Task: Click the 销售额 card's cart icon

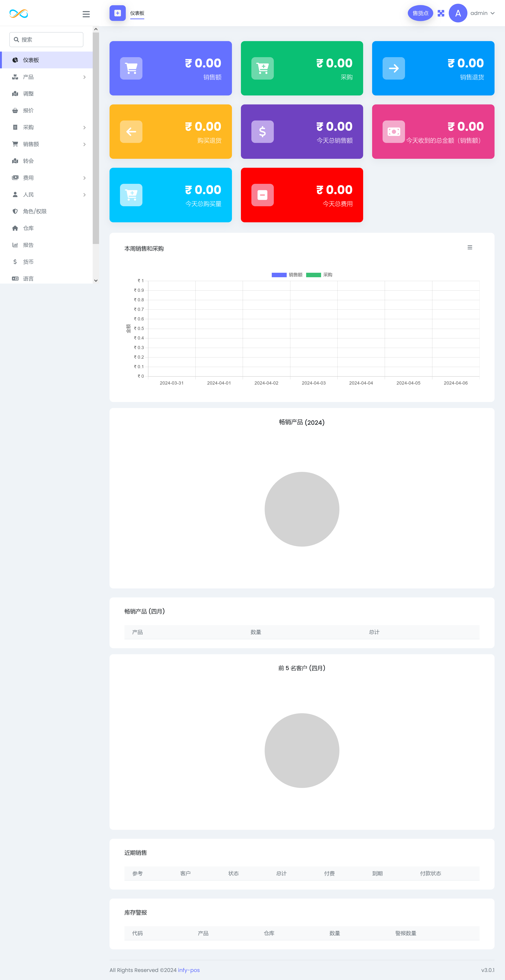Action: (131, 69)
